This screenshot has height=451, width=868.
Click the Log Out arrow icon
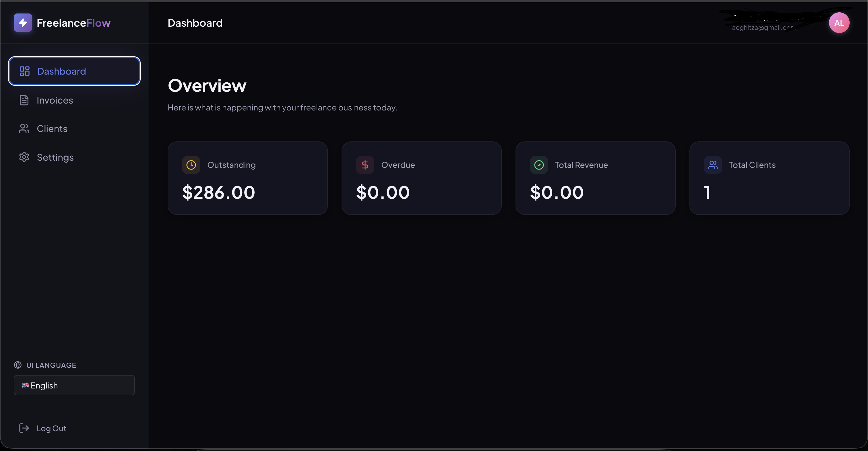24,428
